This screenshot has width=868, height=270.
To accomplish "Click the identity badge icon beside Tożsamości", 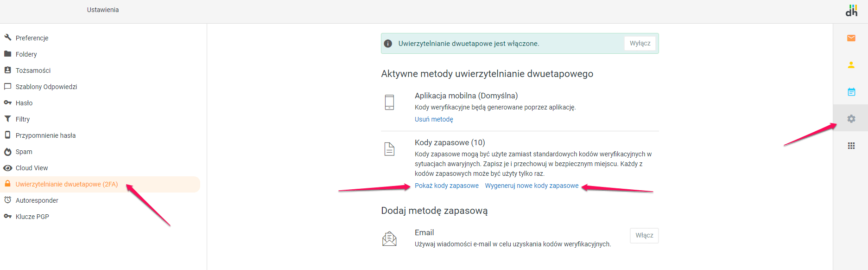I will [x=7, y=70].
